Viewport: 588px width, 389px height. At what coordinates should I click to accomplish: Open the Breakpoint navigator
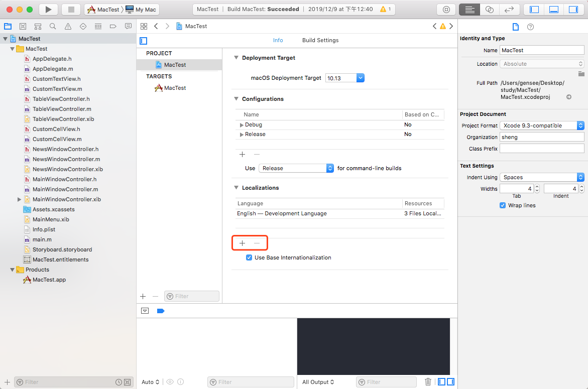pyautogui.click(x=113, y=26)
